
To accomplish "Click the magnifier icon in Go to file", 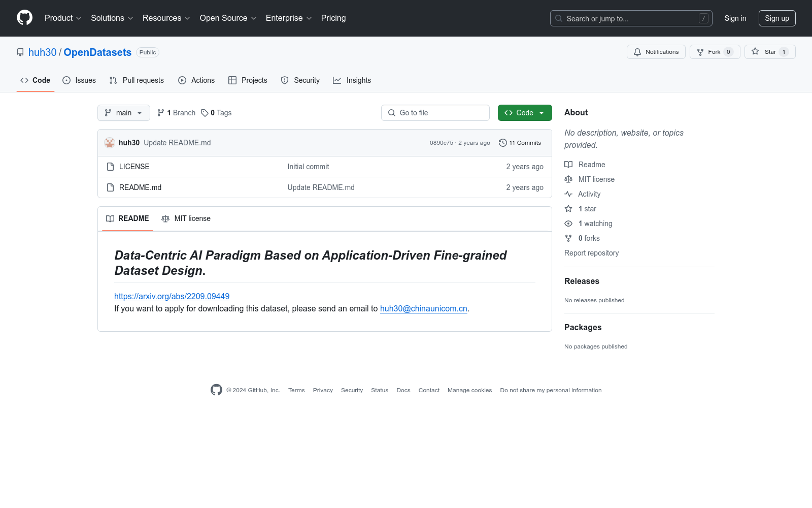I will [392, 113].
